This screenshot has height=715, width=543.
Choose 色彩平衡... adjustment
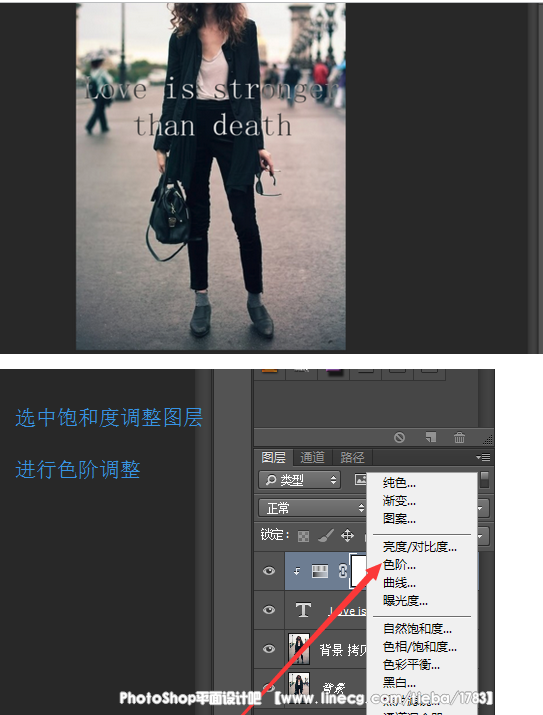(411, 664)
